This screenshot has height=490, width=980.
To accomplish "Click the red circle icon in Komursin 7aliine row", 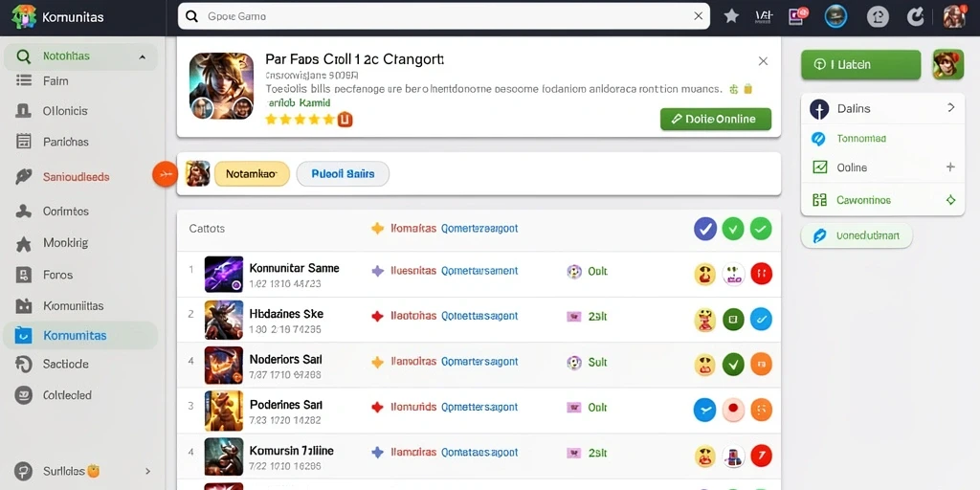I will [761, 457].
